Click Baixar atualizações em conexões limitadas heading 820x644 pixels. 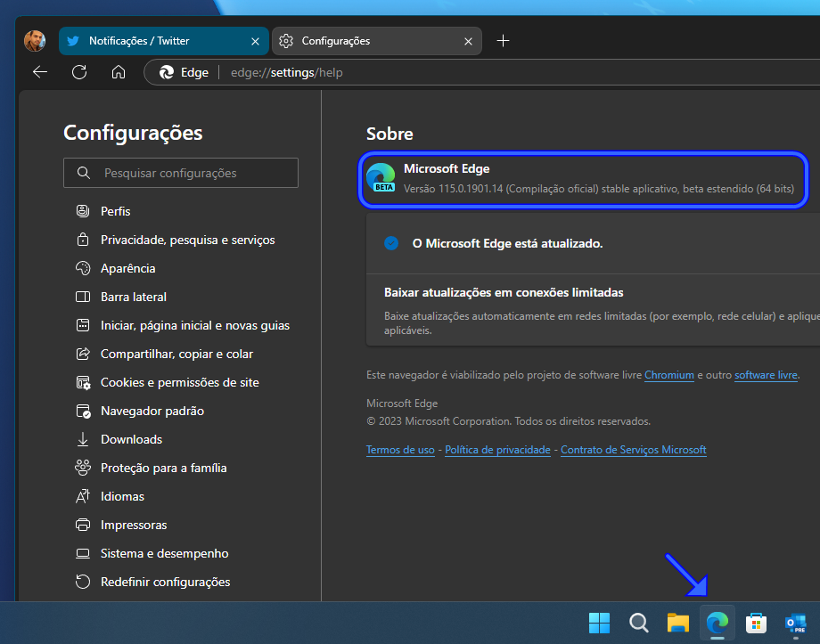(504, 292)
